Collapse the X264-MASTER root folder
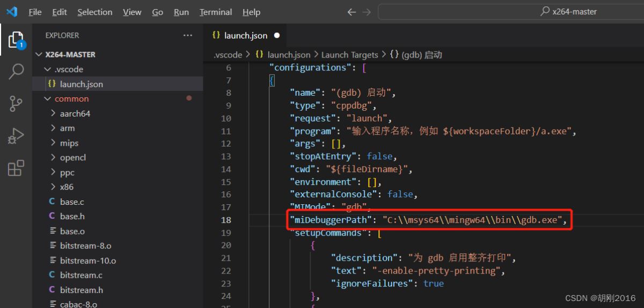 point(39,54)
